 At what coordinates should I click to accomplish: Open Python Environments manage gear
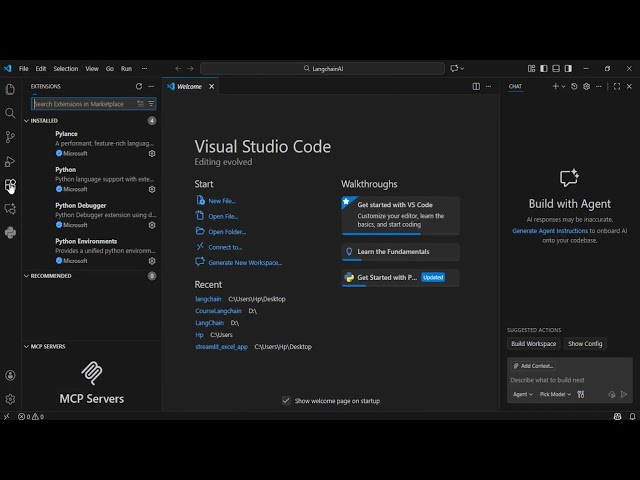click(152, 261)
